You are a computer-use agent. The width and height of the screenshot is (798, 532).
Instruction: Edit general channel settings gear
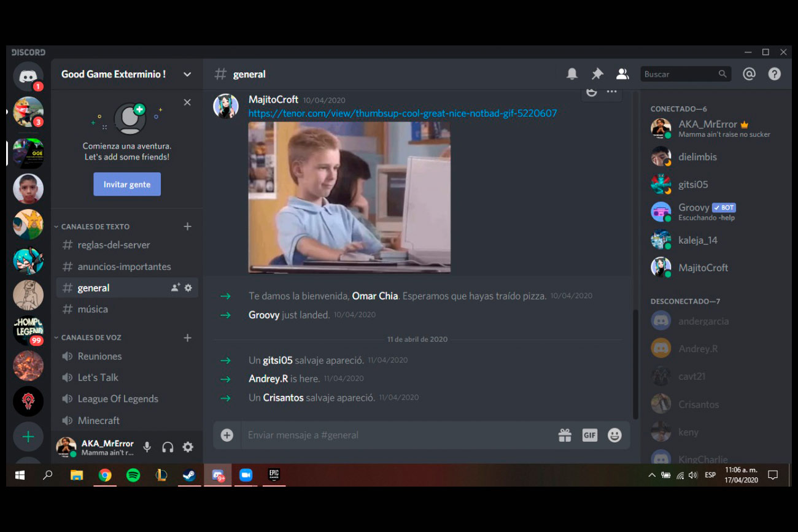(x=188, y=288)
